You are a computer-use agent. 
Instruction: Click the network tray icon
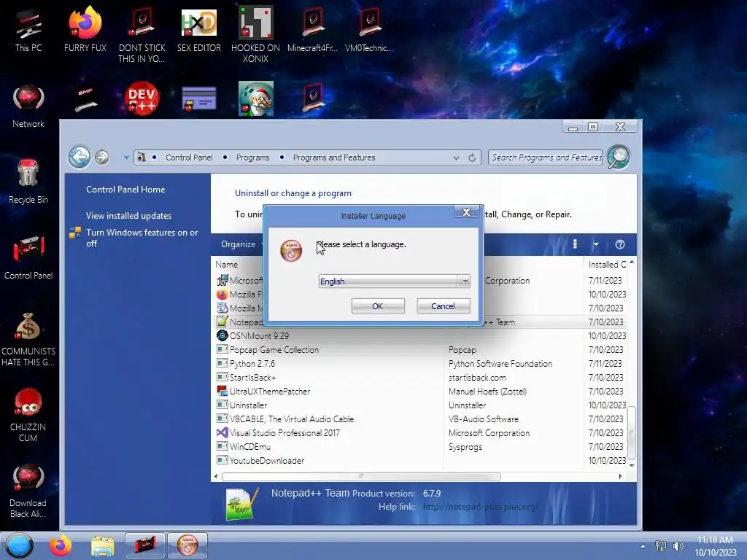click(x=661, y=546)
